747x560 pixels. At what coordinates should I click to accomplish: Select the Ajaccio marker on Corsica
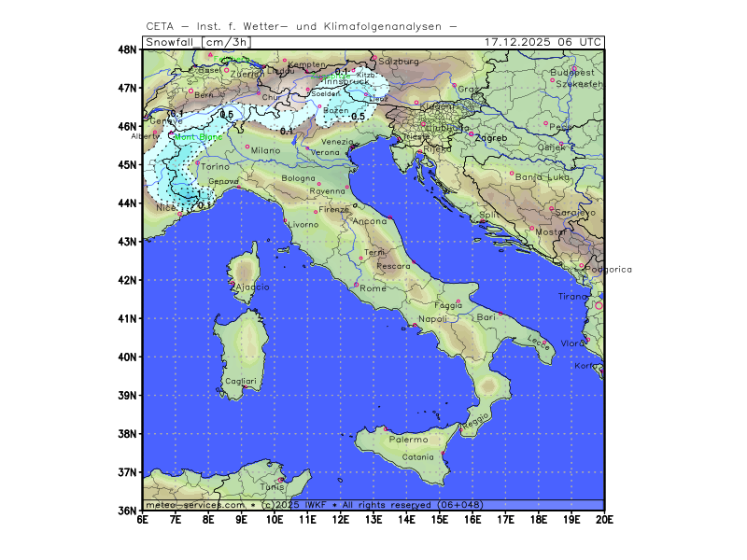[x=233, y=284]
